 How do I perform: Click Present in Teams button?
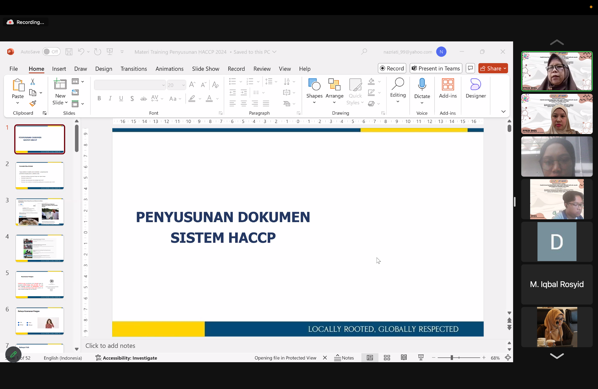[x=436, y=68]
